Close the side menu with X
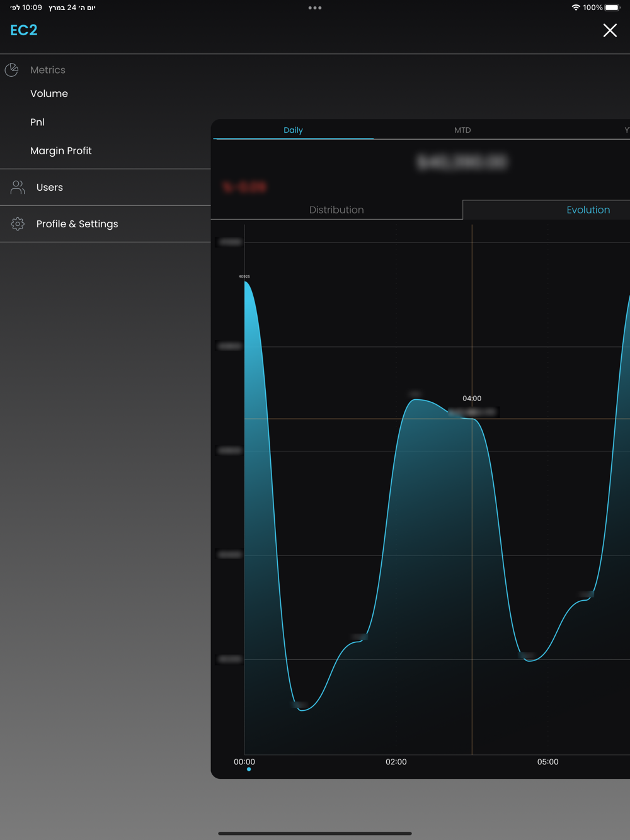 tap(609, 30)
